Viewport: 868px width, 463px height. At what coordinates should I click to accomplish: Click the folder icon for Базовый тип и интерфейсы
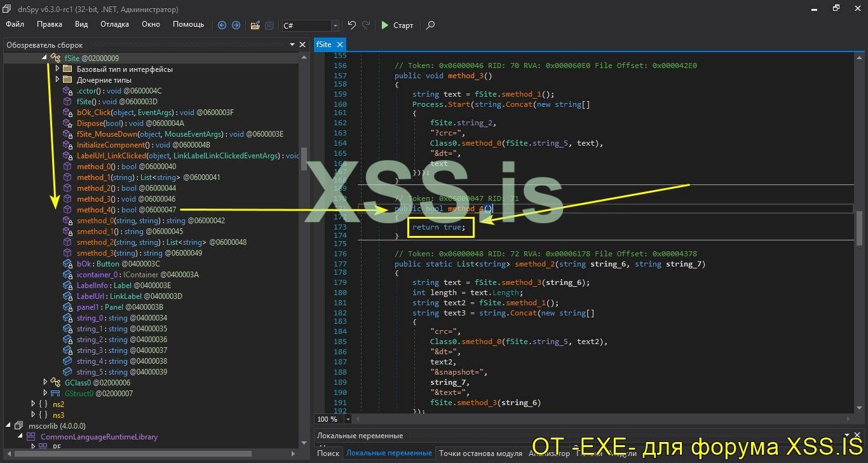[x=67, y=69]
